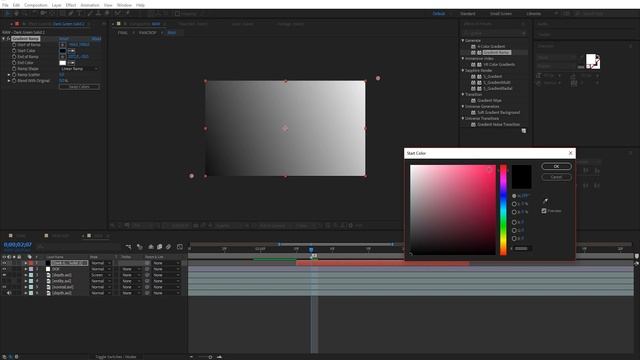Click End of Ramp crosshair point picker
Screen dimensions: 640x360
pyautogui.click(x=62, y=57)
